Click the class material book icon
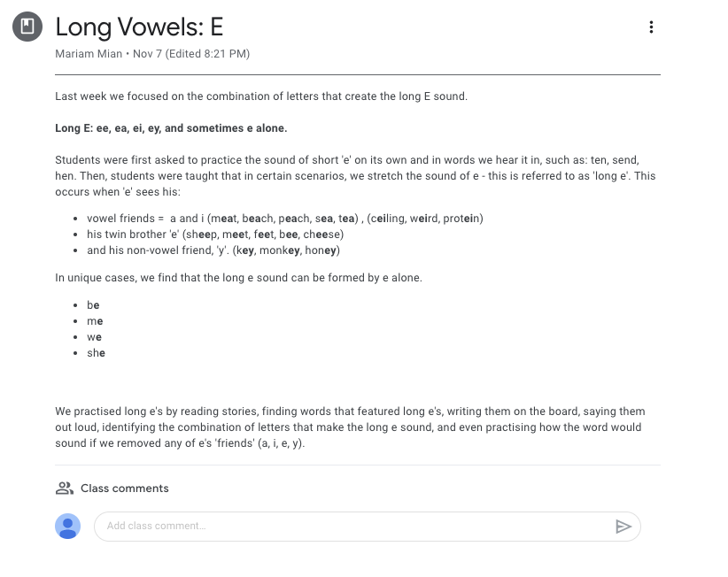This screenshot has height=577, width=728. (x=27, y=27)
